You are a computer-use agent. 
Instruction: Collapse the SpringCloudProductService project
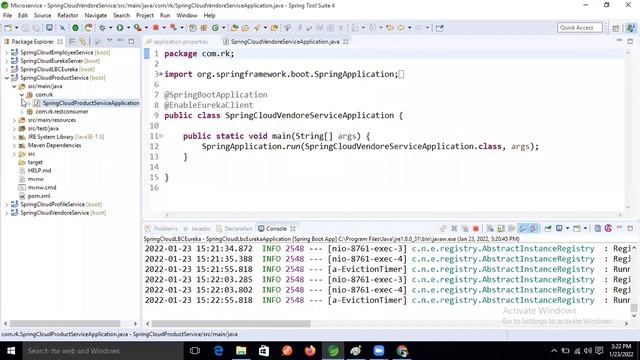7,78
